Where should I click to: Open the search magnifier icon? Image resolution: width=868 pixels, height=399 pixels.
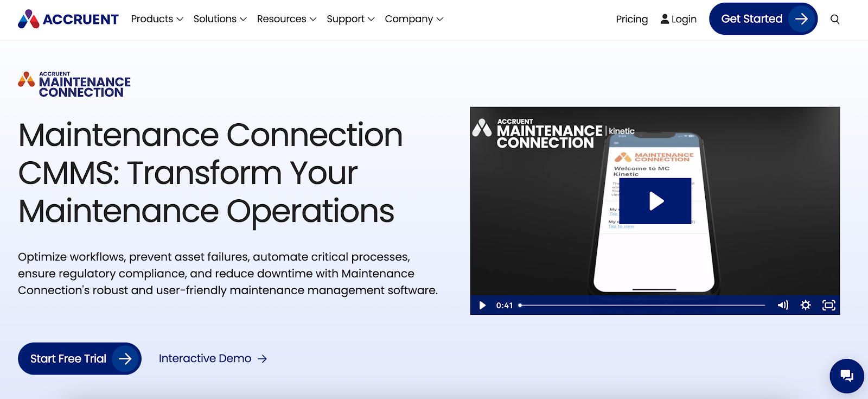835,20
